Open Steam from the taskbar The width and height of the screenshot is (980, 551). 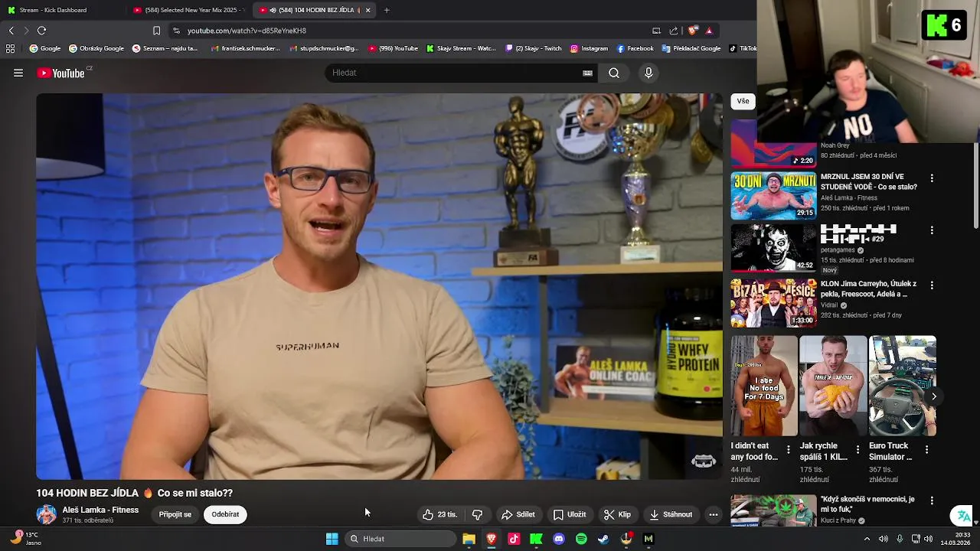coord(603,539)
